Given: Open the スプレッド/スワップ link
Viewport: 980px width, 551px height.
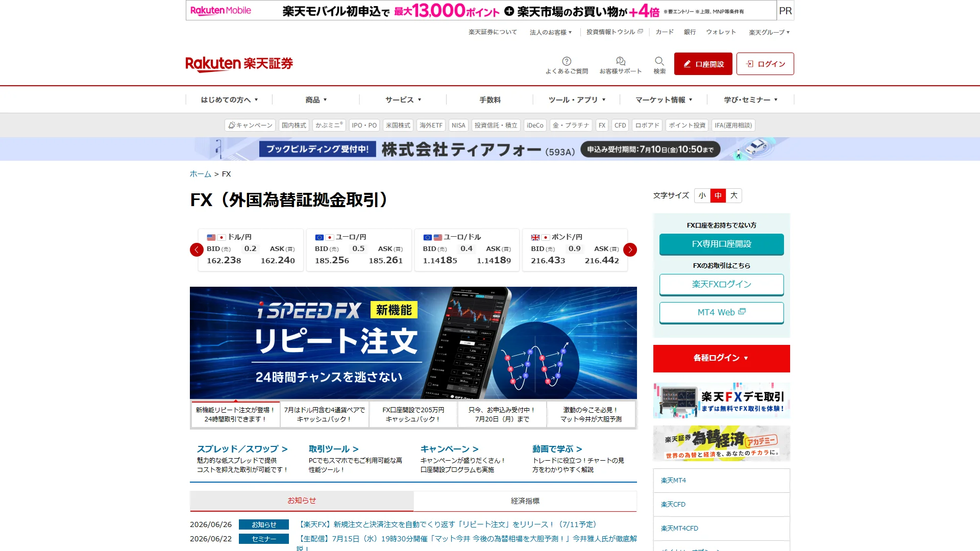Looking at the screenshot, I should tap(242, 449).
